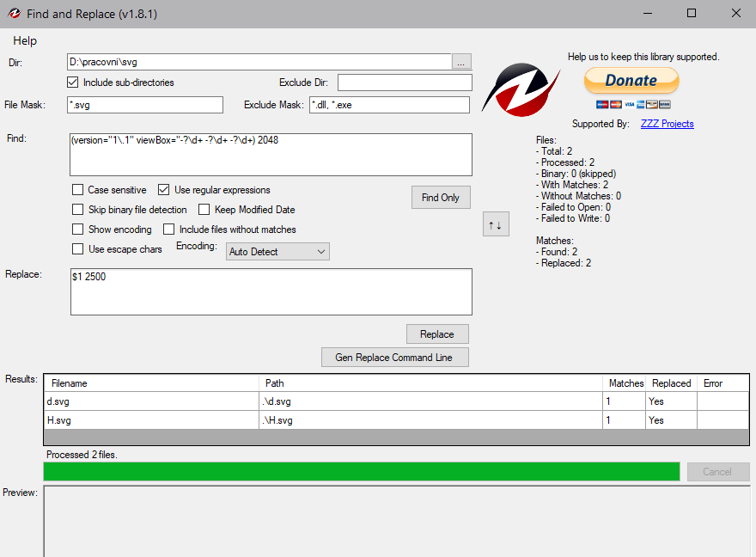
Task: Click the Matches column header
Action: 625,383
